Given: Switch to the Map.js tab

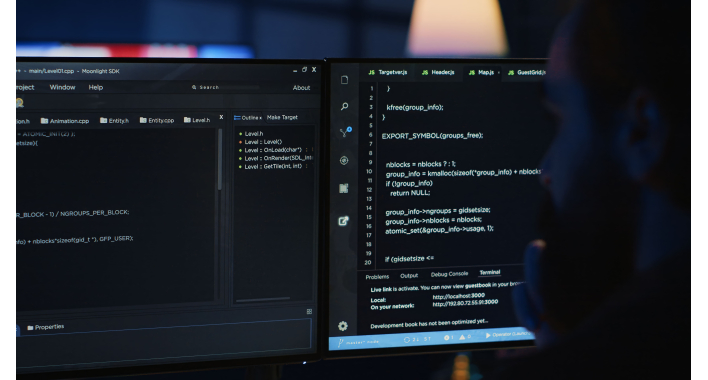Looking at the screenshot, I should (x=481, y=72).
